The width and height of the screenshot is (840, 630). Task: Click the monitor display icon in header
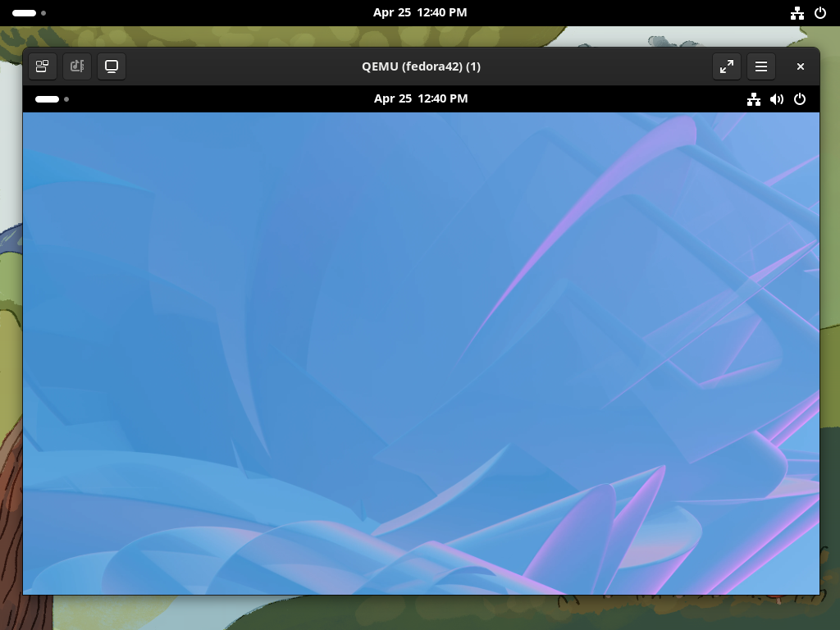click(x=112, y=66)
